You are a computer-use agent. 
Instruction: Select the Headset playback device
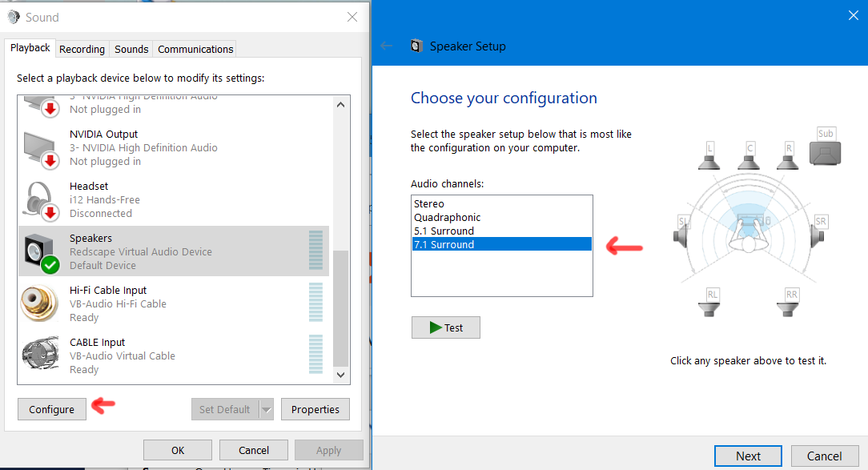pos(174,200)
